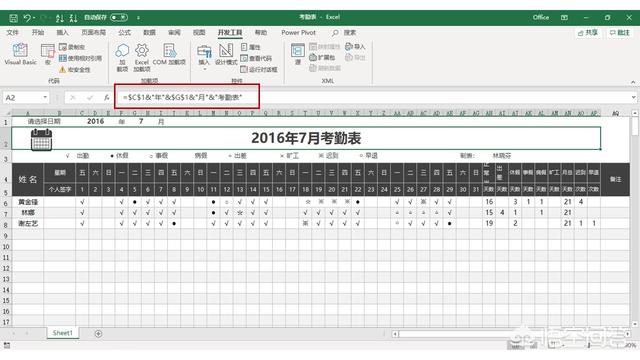Switch to the Power Pivot tab

pyautogui.click(x=298, y=32)
